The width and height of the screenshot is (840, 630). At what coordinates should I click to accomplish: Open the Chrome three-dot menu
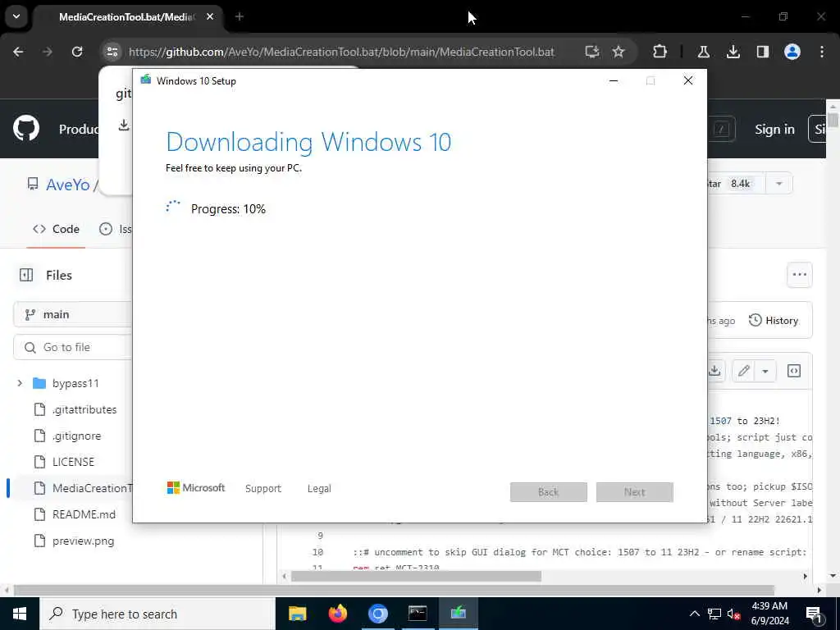coord(822,52)
